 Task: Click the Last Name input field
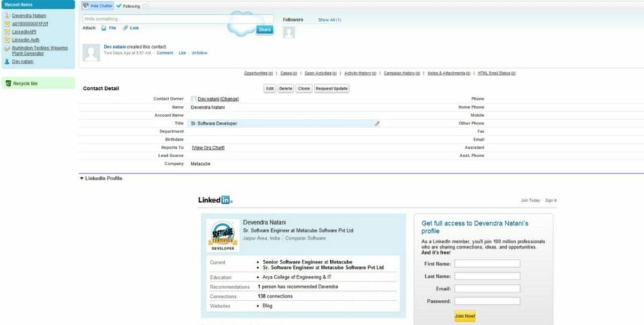(487, 276)
